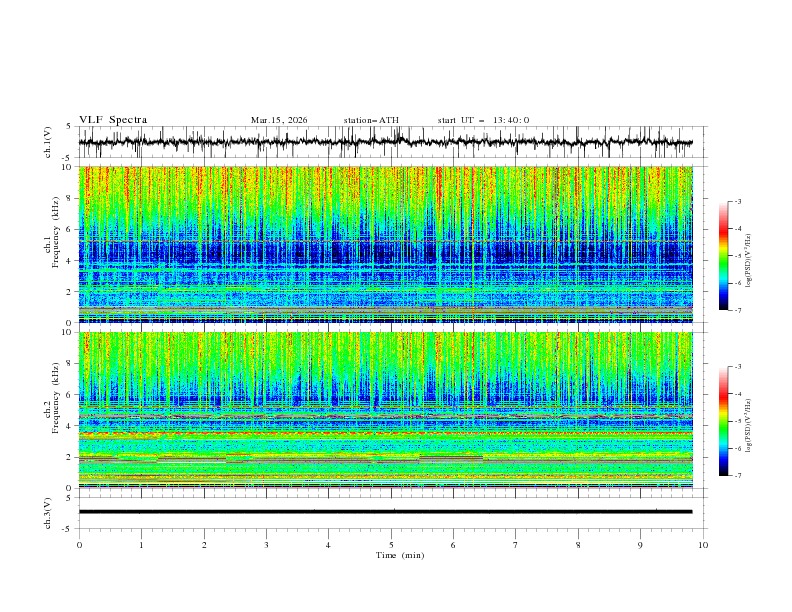Click the "ch.3(V)" axis label
The width and height of the screenshot is (792, 612).
point(48,514)
